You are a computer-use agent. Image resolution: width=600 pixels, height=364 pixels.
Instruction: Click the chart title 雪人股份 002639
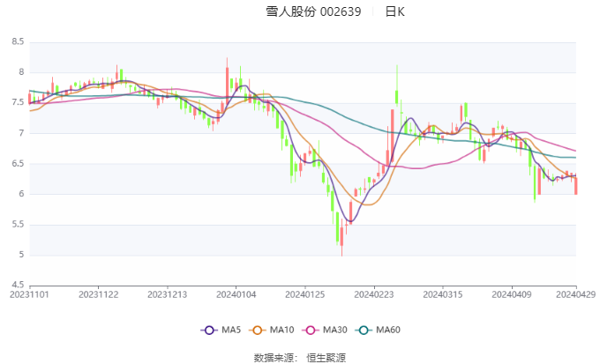point(313,11)
